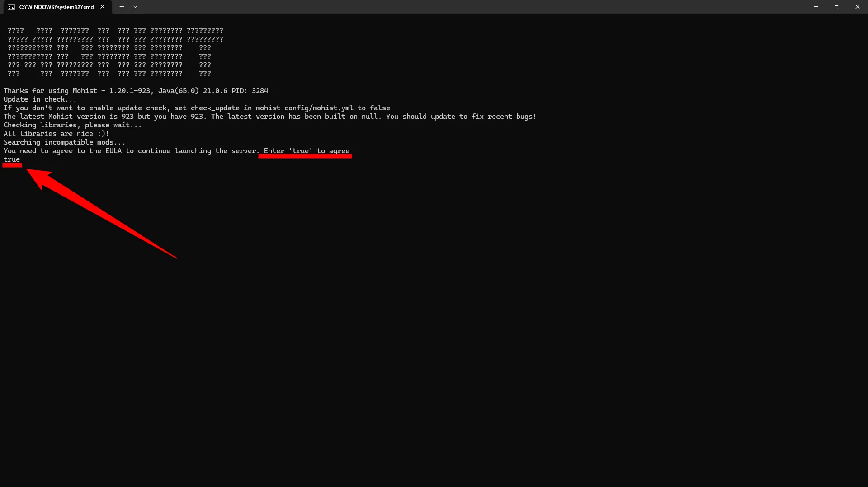Restore down the terminal window
868x487 pixels.
837,7
